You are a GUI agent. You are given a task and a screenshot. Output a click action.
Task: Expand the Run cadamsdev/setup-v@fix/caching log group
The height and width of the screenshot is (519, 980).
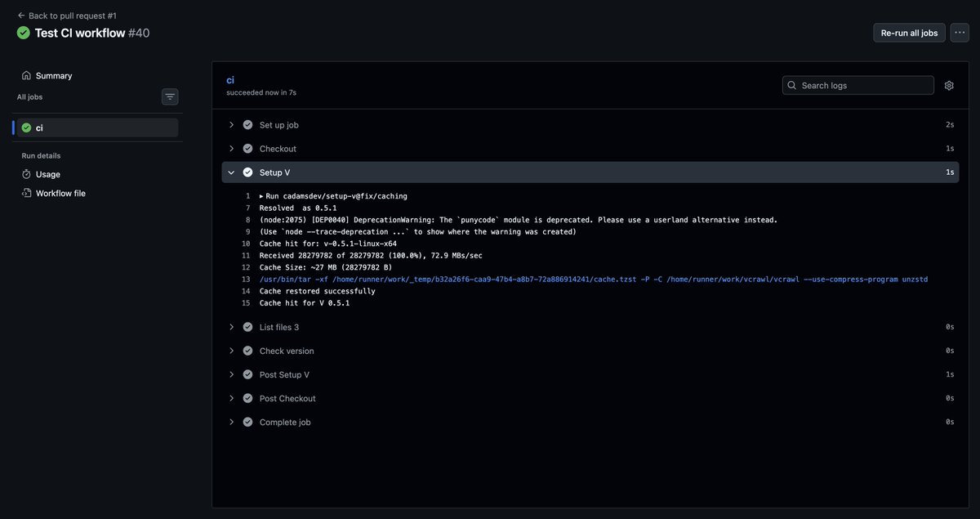(333, 196)
